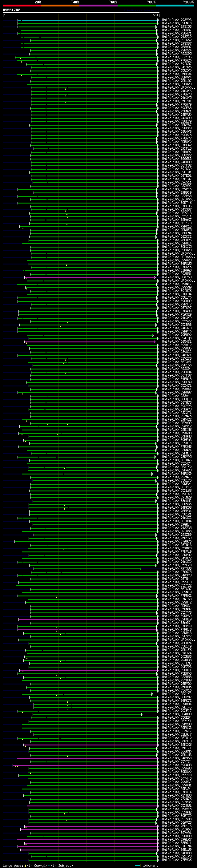Open hit UniRef100_Q43387
Image resolution: width=197 pixels, height=868 pixels.
[x=177, y=210]
